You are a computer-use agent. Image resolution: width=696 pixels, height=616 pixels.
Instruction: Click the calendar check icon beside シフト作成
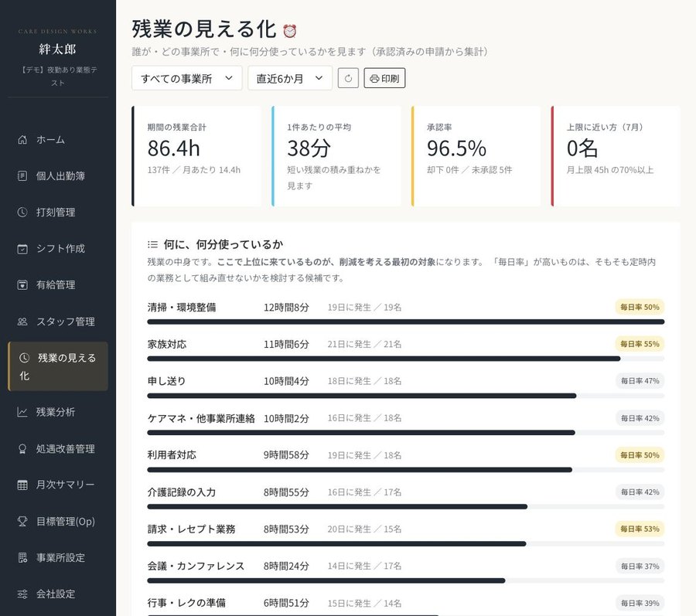pos(22,249)
